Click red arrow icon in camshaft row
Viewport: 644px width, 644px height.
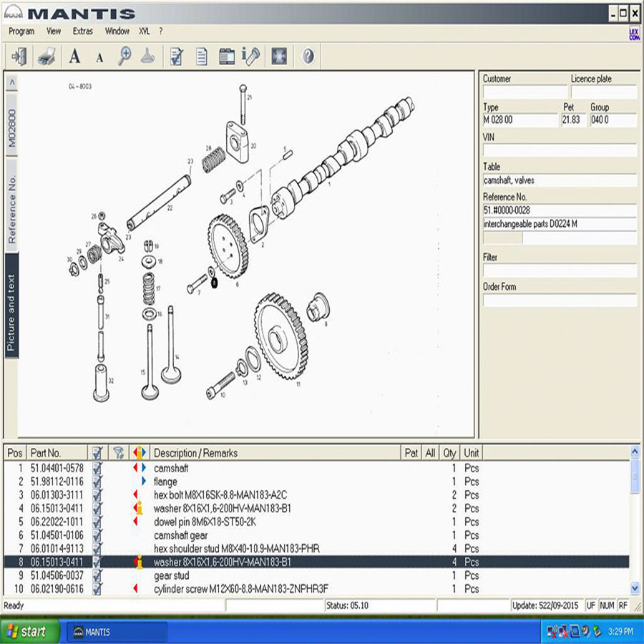coord(135,467)
